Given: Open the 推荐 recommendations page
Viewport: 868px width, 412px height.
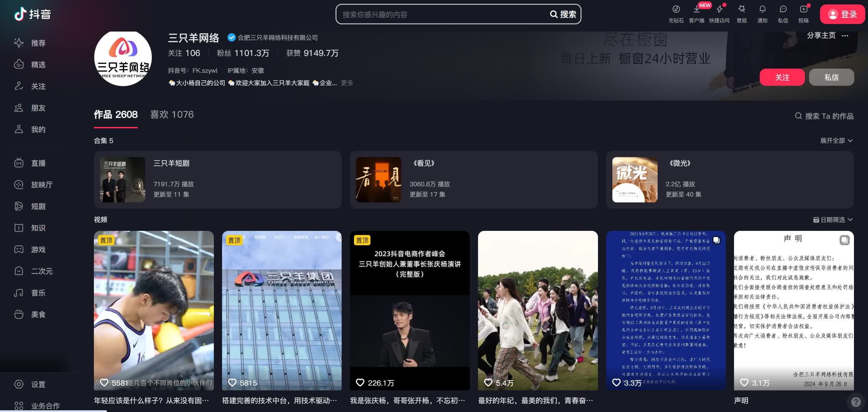Looking at the screenshot, I should tap(30, 43).
